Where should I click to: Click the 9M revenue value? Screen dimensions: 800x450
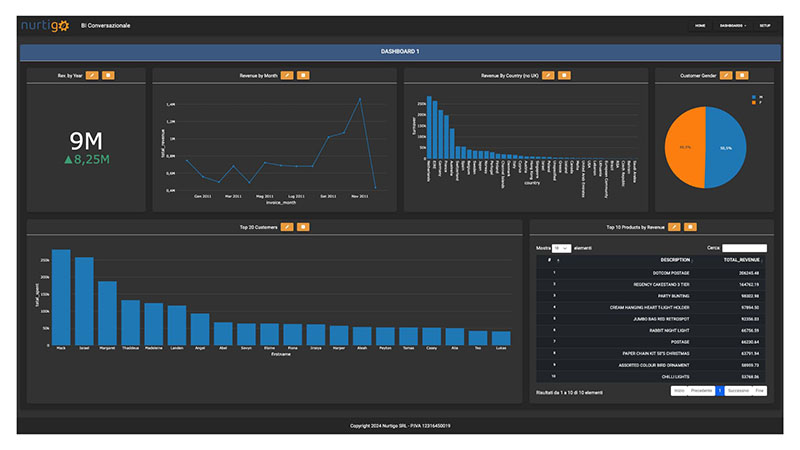point(86,141)
